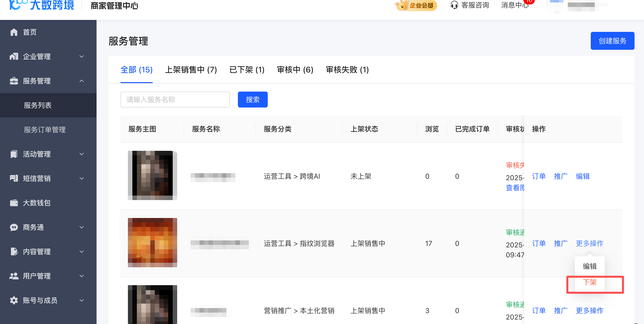This screenshot has width=644, height=324.
Task: Click the 短信营销 message icon
Action: (x=14, y=178)
